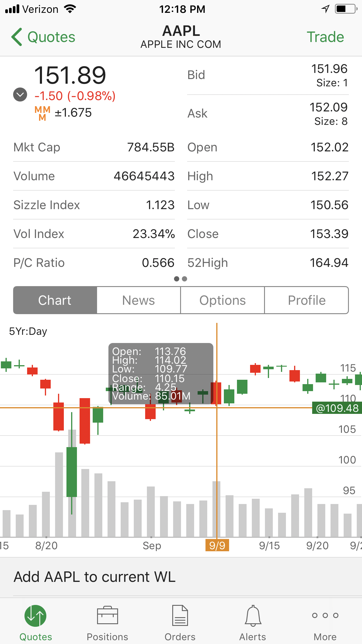Expand the price change dropdown circle
Viewport: 362px width, 644px height.
(x=20, y=94)
